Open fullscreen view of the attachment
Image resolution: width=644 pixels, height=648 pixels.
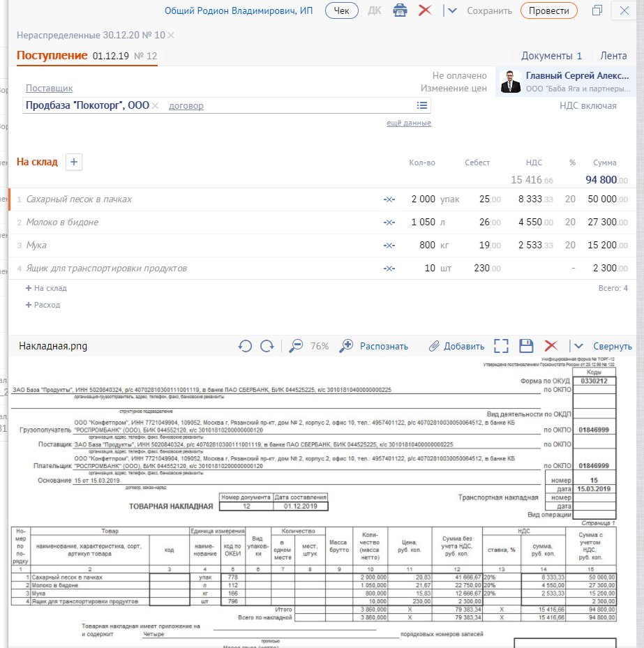501,346
